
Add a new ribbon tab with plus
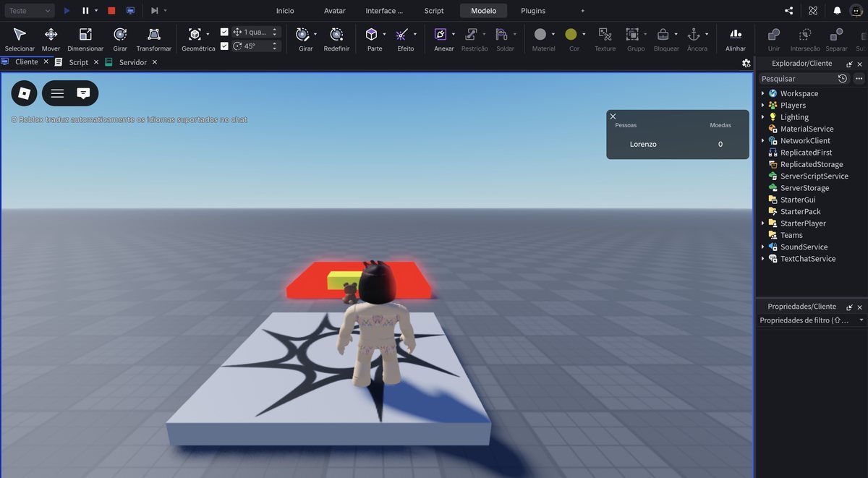click(x=583, y=11)
